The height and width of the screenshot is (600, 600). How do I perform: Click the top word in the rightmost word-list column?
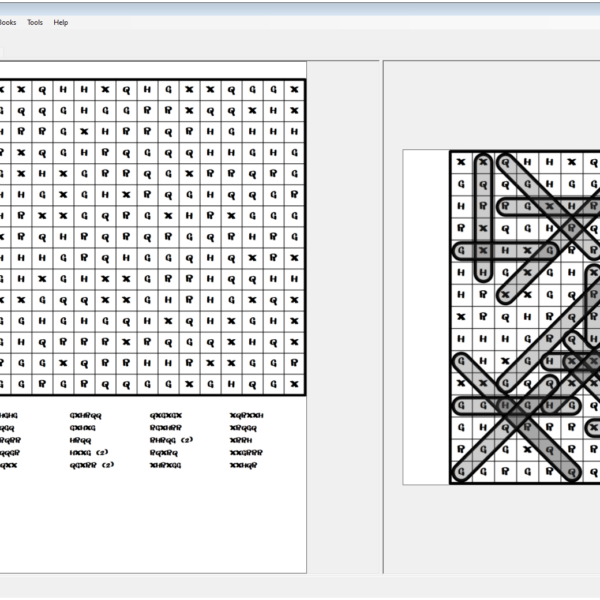coord(246,414)
